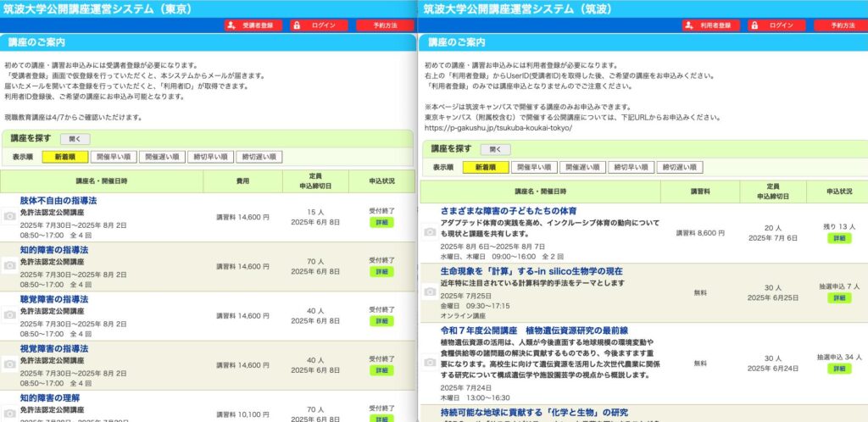This screenshot has height=422, width=868.
Task: Click camera image icon beside 肢体不自由の指導法
Action: point(9,216)
